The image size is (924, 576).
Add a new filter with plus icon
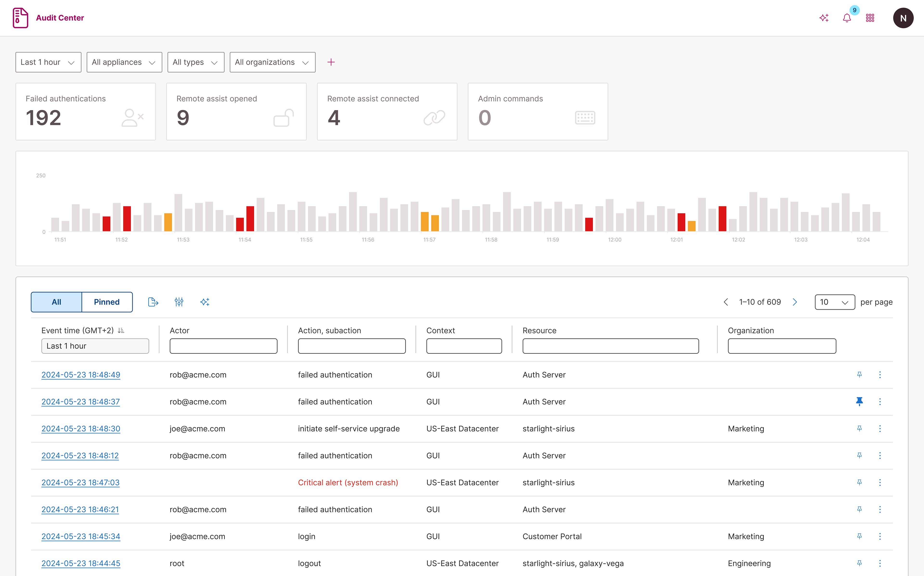coord(331,62)
